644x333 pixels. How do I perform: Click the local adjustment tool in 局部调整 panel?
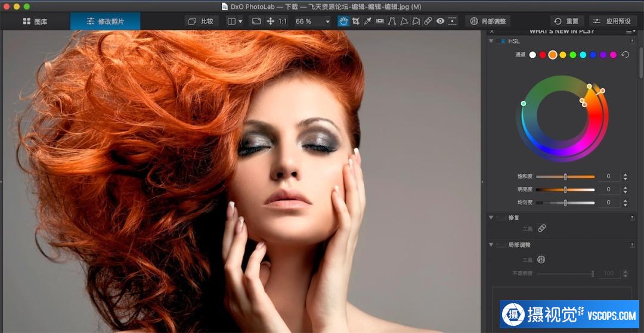tap(541, 260)
